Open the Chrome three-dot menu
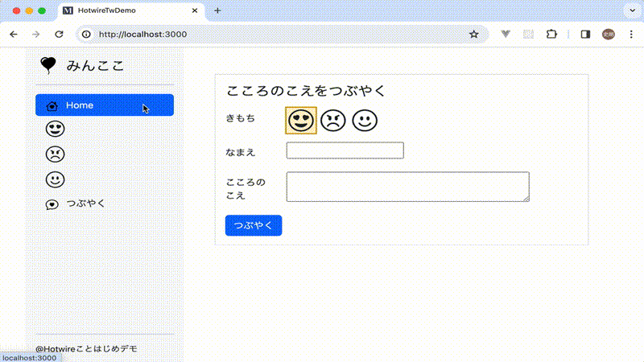Screen dimensions: 644x362 click(631, 34)
